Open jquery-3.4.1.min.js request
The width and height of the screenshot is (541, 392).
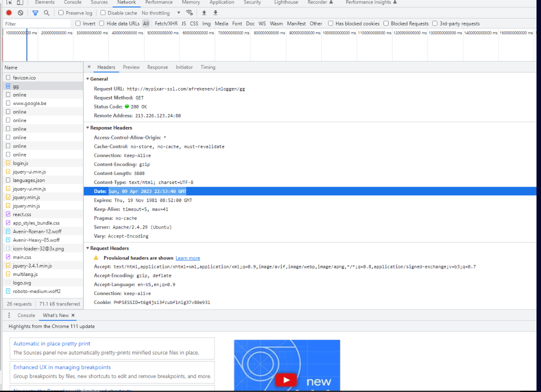(43, 265)
